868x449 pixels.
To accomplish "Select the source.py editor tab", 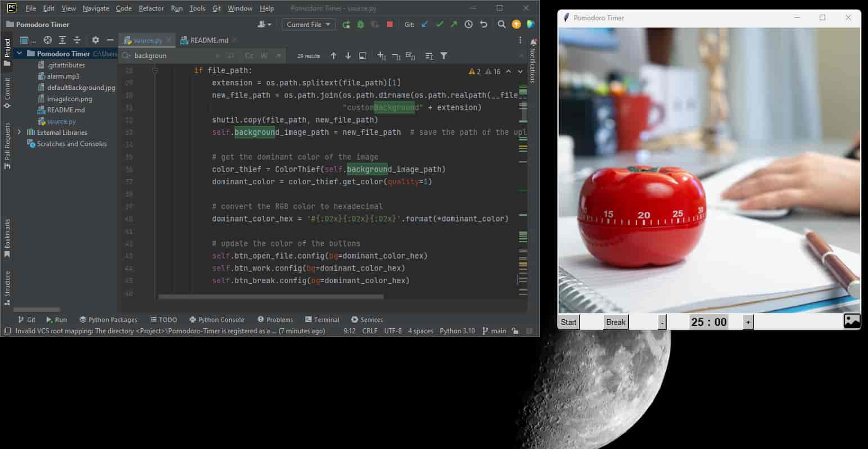I will 147,40.
